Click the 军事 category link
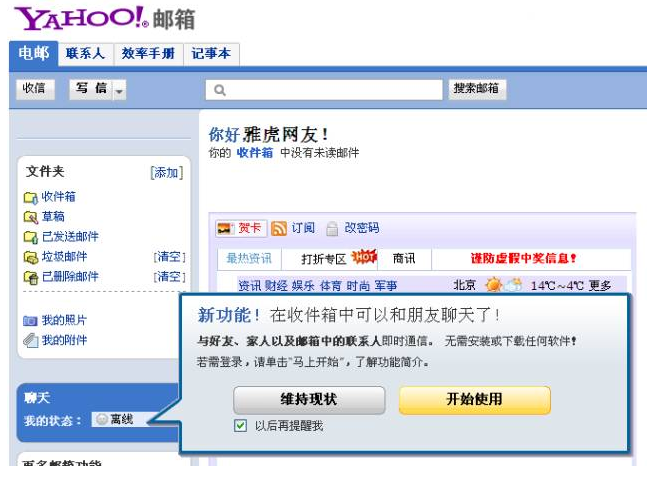 click(386, 286)
